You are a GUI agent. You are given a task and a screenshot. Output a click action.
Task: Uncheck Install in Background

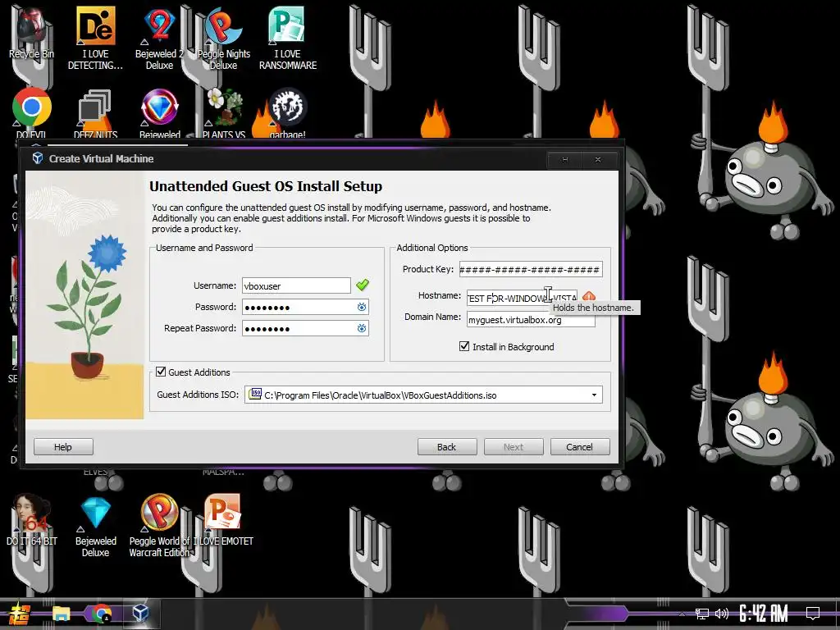point(464,347)
